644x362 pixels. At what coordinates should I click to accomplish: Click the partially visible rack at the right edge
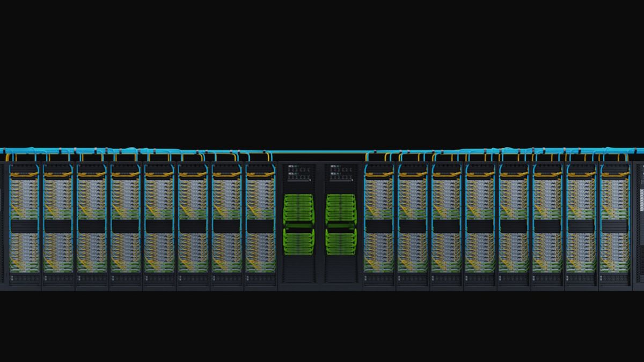(x=639, y=225)
